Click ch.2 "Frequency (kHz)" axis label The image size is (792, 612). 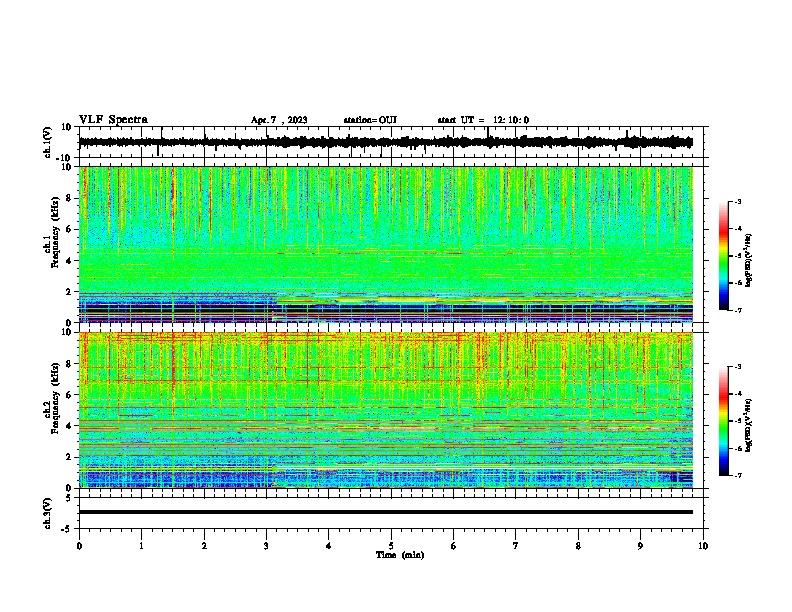[55, 398]
